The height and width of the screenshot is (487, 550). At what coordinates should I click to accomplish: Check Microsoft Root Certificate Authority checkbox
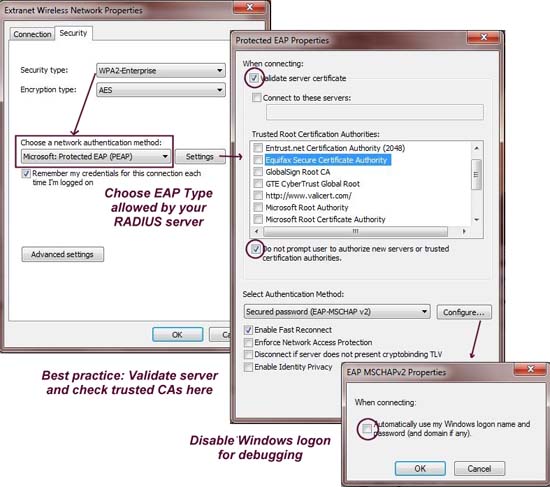[x=258, y=219]
